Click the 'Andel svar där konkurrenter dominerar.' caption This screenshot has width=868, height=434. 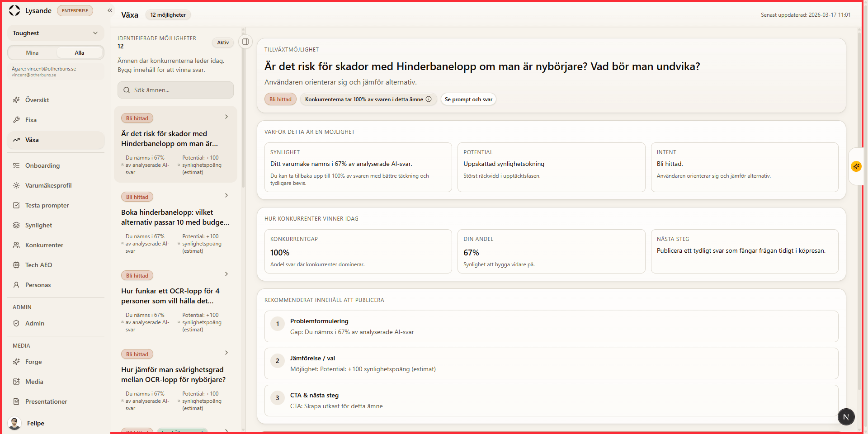click(317, 264)
